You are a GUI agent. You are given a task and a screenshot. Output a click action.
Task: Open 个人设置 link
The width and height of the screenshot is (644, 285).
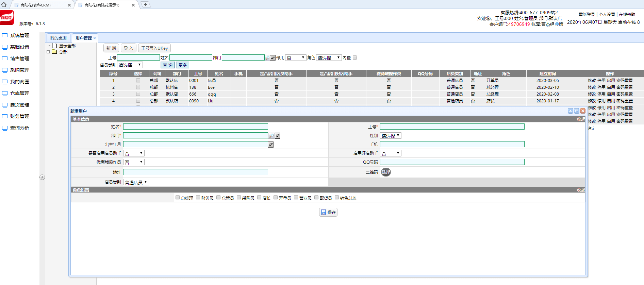click(x=607, y=14)
